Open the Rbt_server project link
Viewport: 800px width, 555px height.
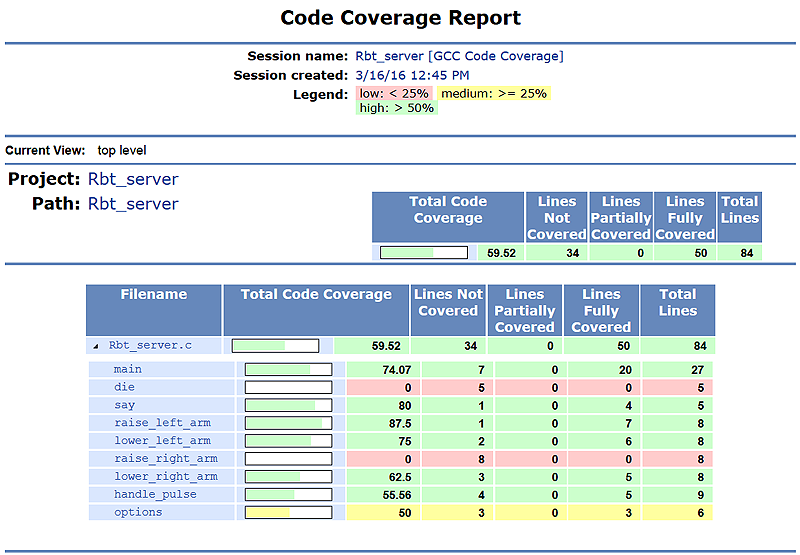133,179
